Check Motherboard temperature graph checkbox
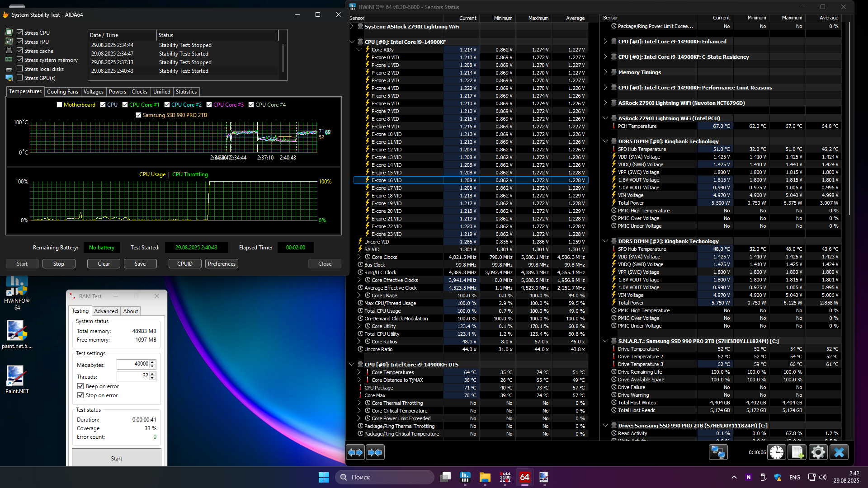The image size is (868, 488). (x=59, y=105)
